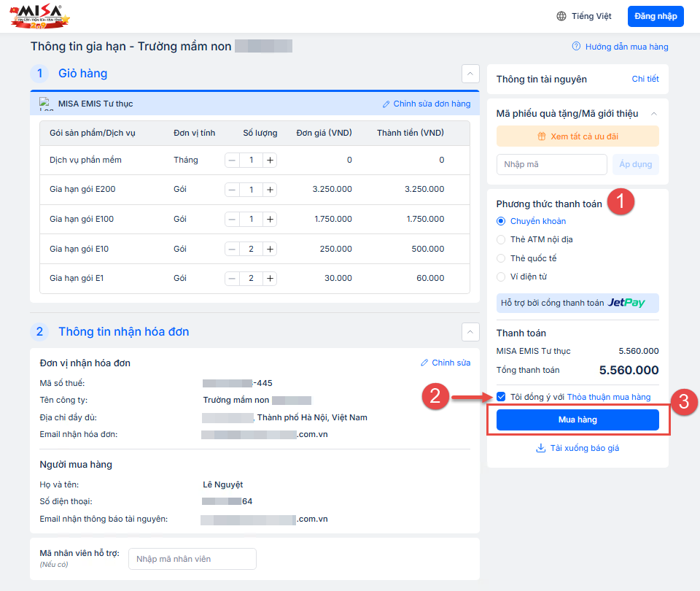Click the Nhập mã input field
The height and width of the screenshot is (591, 700).
pos(551,164)
